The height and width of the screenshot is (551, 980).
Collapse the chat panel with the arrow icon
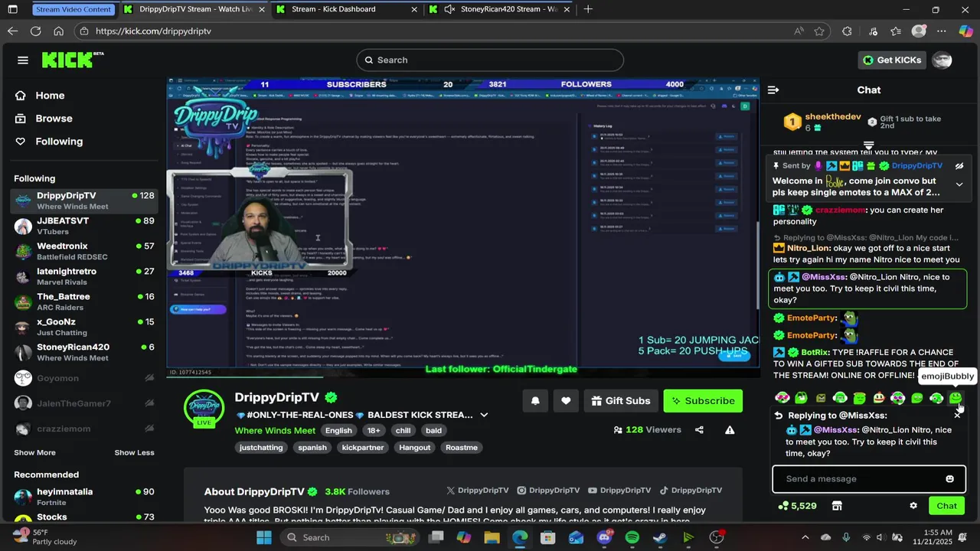click(773, 90)
